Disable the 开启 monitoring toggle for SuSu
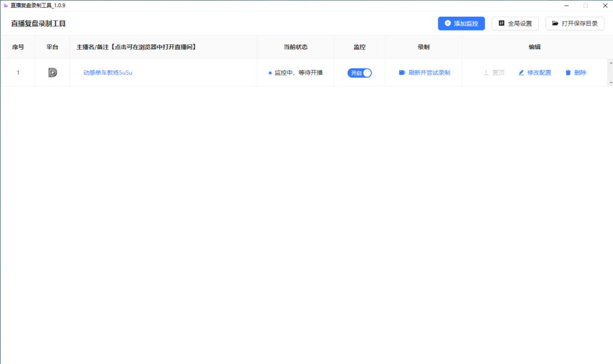Image resolution: width=613 pixels, height=364 pixels. click(359, 72)
